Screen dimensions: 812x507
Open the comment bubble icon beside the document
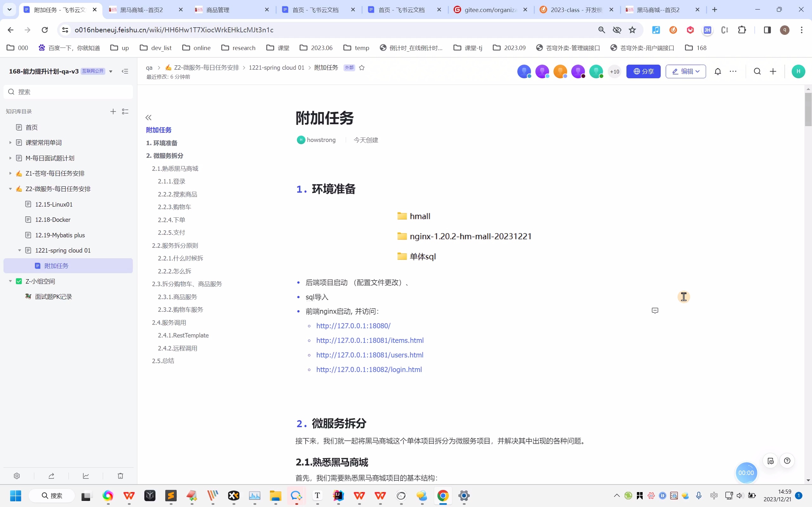click(655, 310)
